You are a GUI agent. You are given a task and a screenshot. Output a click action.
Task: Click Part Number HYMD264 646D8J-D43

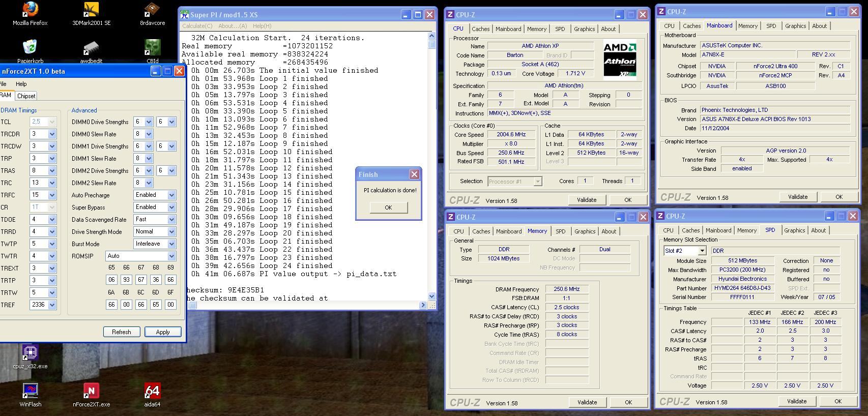coord(742,288)
